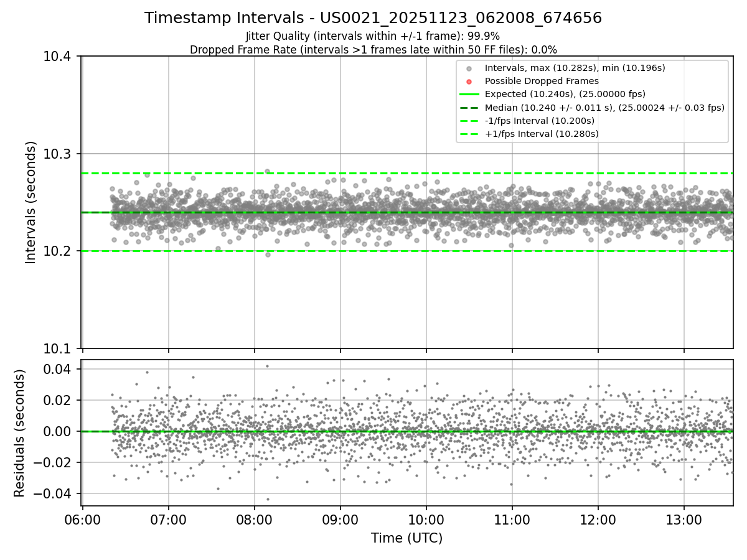Select the -1/fps Interval legend entry text
Screen dimensions: 747x560
click(x=539, y=121)
